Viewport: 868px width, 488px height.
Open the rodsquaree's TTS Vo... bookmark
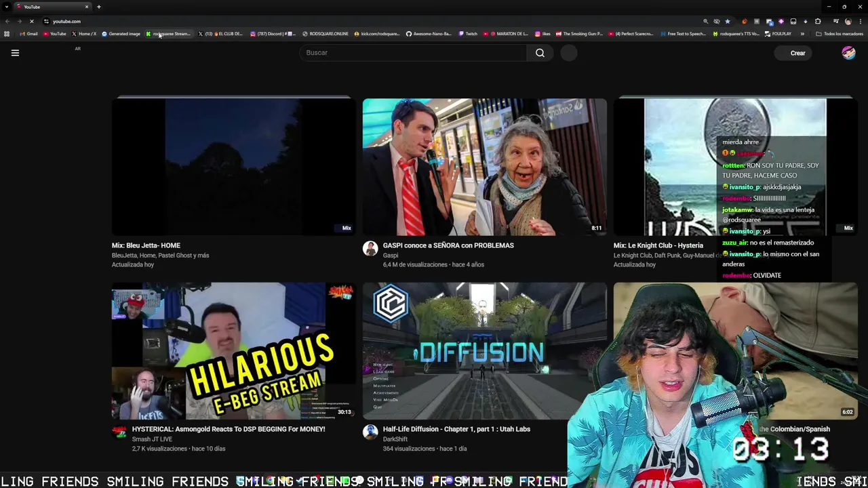(735, 34)
